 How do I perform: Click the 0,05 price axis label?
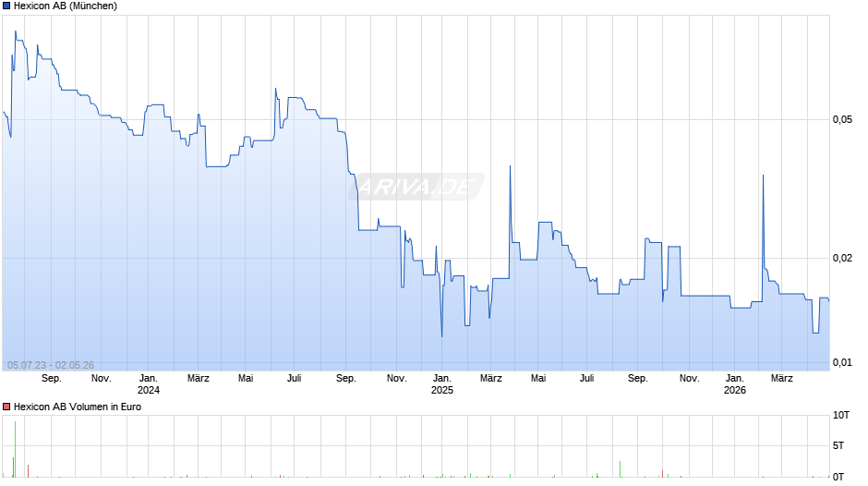(842, 120)
